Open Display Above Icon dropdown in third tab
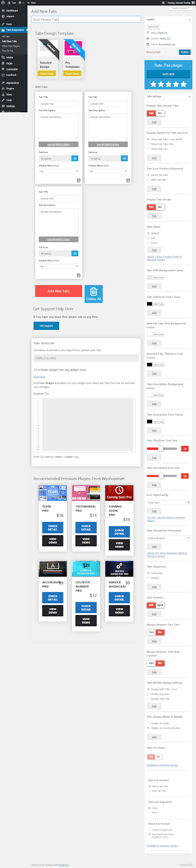 point(59,266)
